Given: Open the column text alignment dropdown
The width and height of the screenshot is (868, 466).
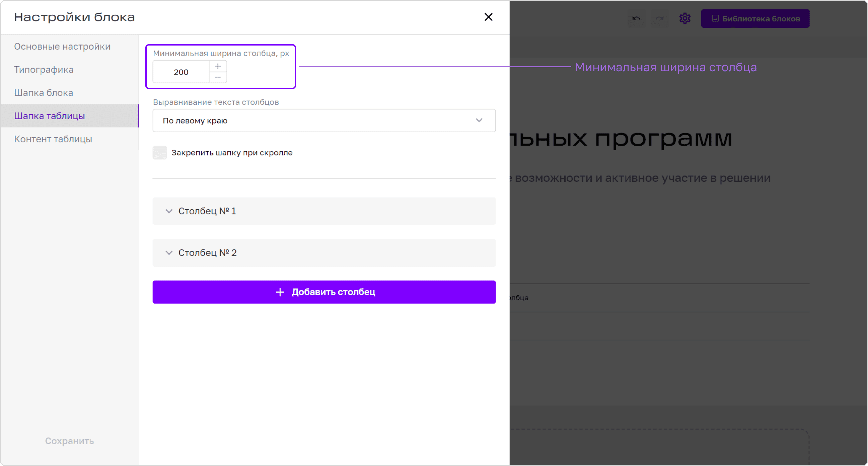Looking at the screenshot, I should pos(324,120).
